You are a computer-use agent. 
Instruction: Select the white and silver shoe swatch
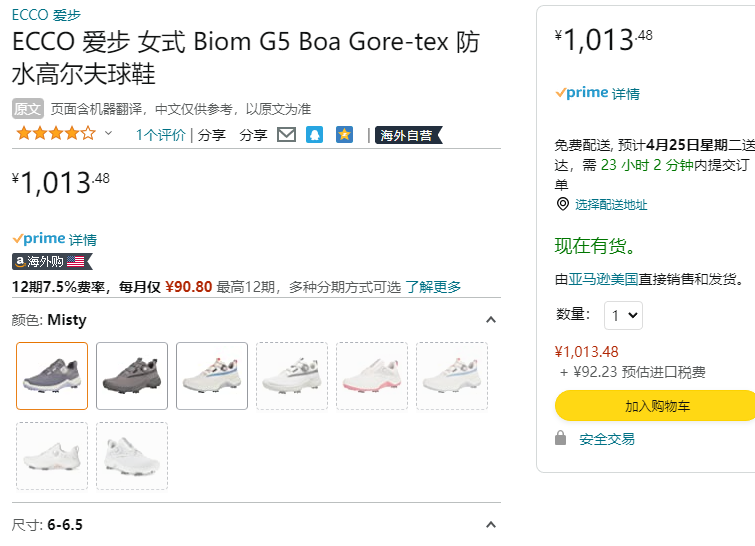[x=292, y=376]
